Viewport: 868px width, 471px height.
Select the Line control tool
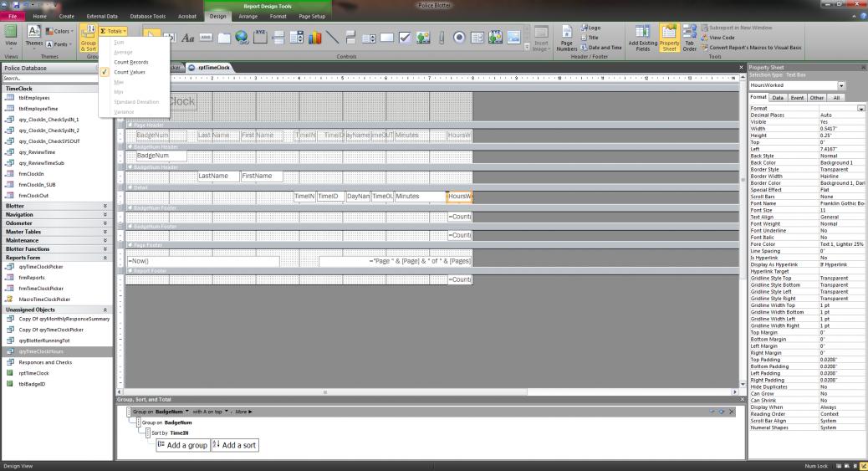(333, 38)
